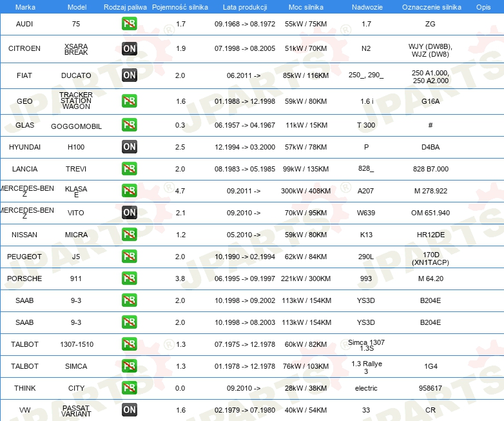Click the Moc silnika column header
This screenshot has height=421, width=504.
click(306, 7)
